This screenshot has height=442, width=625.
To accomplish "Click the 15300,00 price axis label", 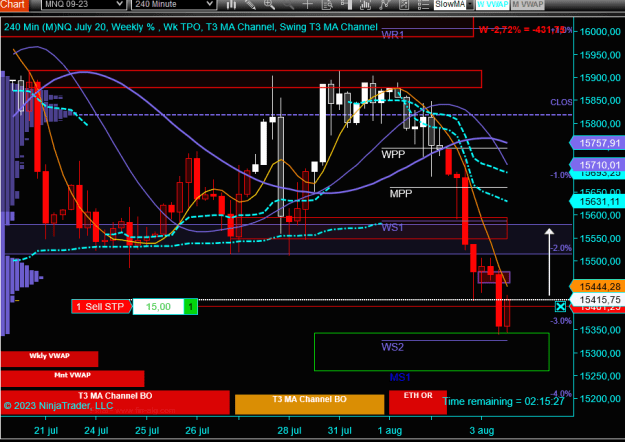I will [x=600, y=353].
